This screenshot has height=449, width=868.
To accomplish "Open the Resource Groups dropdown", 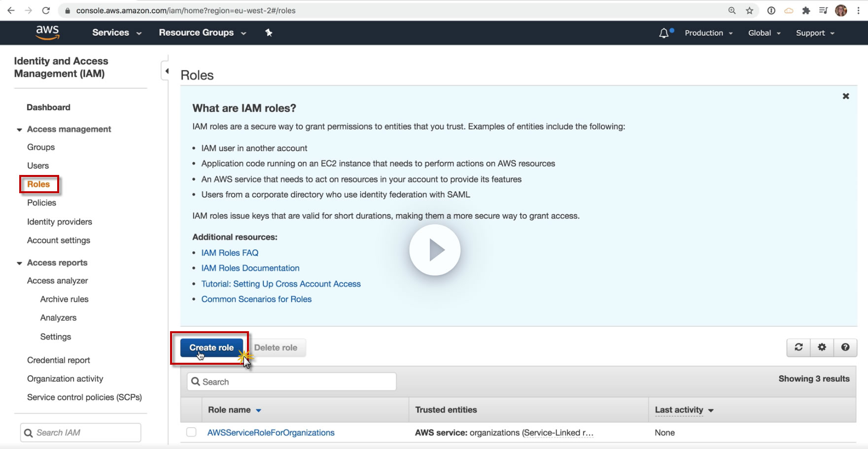I will click(x=203, y=33).
